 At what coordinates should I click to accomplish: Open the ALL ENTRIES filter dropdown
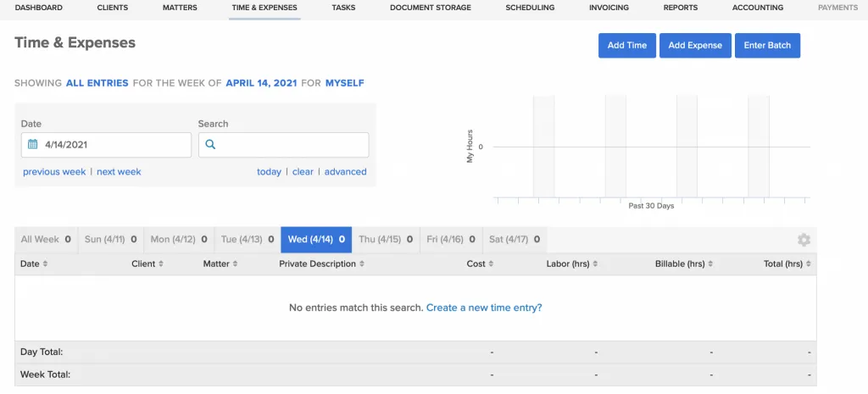point(97,83)
